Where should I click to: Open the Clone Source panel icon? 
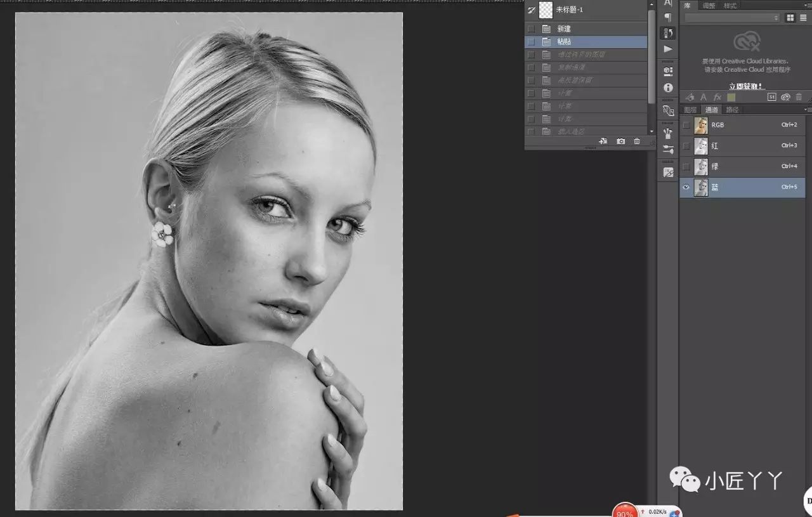(x=668, y=110)
